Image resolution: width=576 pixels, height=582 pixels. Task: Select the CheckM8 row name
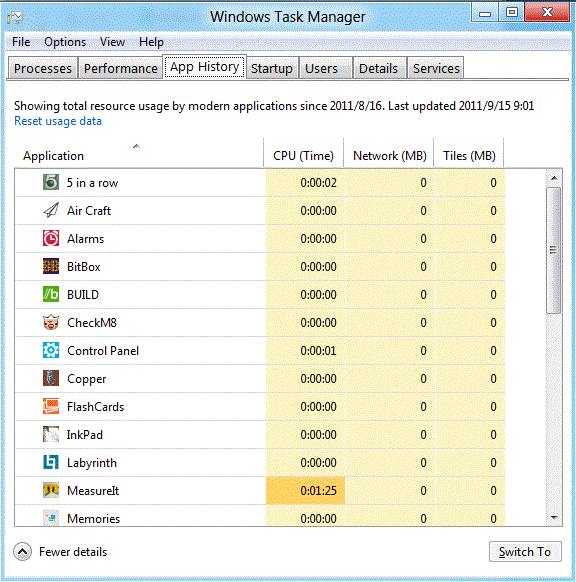pyautogui.click(x=92, y=323)
